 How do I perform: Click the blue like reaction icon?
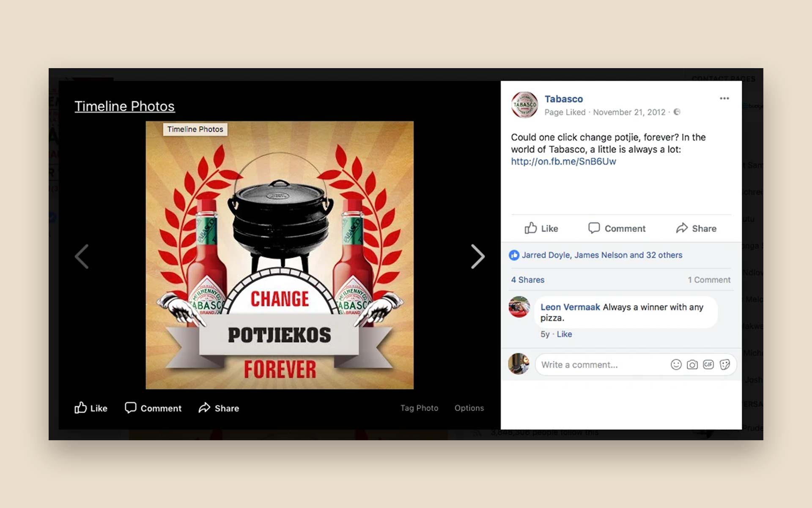click(x=514, y=255)
